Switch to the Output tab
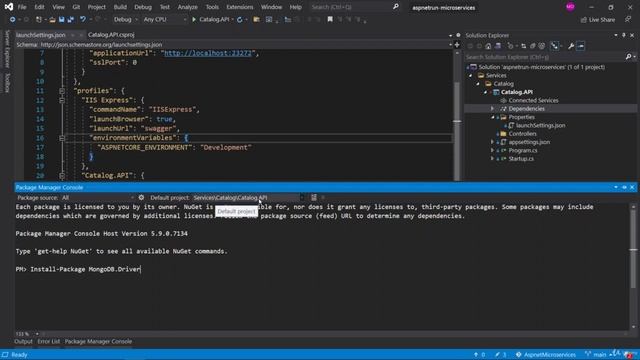The height and width of the screenshot is (360, 640). [x=23, y=341]
